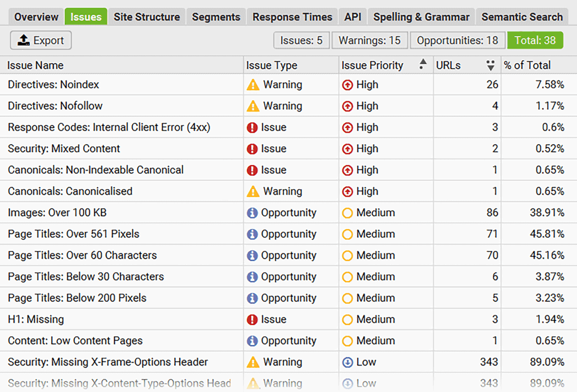Click the Medium priority circle icon for H1: Missing
The height and width of the screenshot is (392, 577).
pyautogui.click(x=348, y=320)
